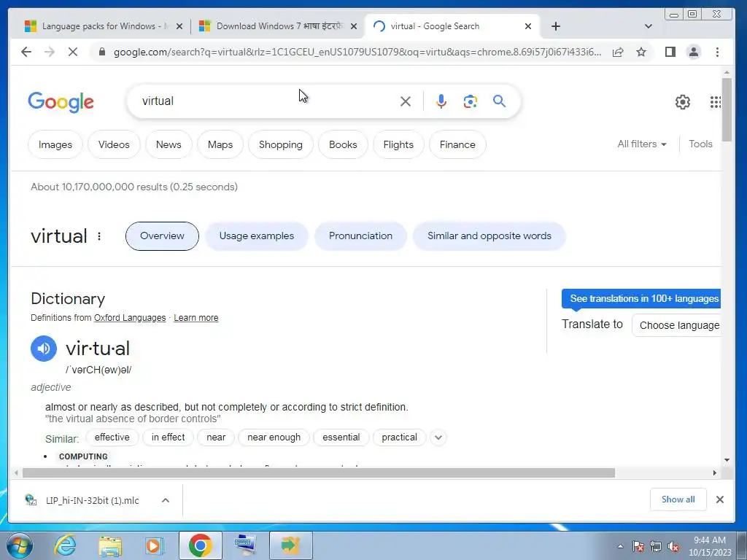Click into the Google search text field
This screenshot has height=560, width=747.
pyautogui.click(x=267, y=101)
